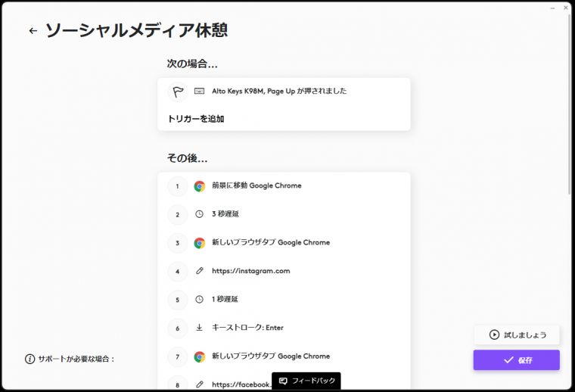Select the https://instagram.com text field
The height and width of the screenshot is (392, 575).
point(251,271)
